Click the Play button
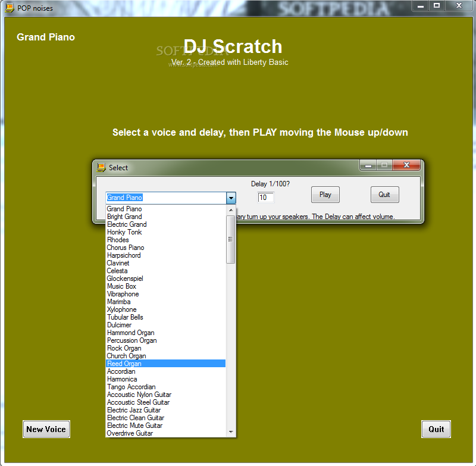The image size is (476, 466). (x=325, y=195)
